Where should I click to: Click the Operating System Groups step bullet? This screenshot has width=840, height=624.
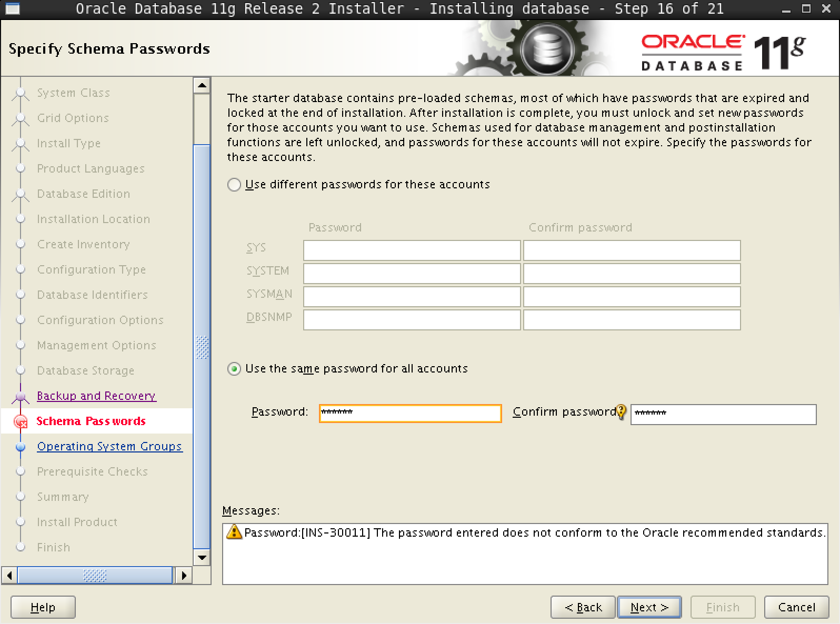(21, 447)
